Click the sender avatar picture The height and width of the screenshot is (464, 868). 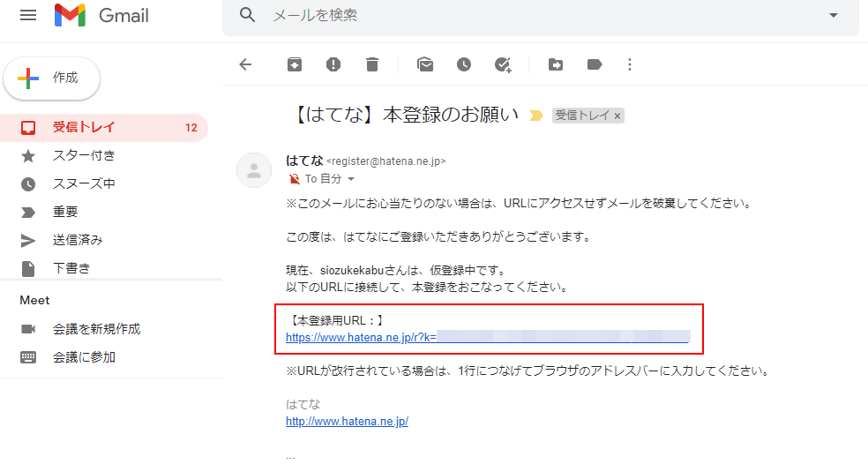[x=254, y=170]
